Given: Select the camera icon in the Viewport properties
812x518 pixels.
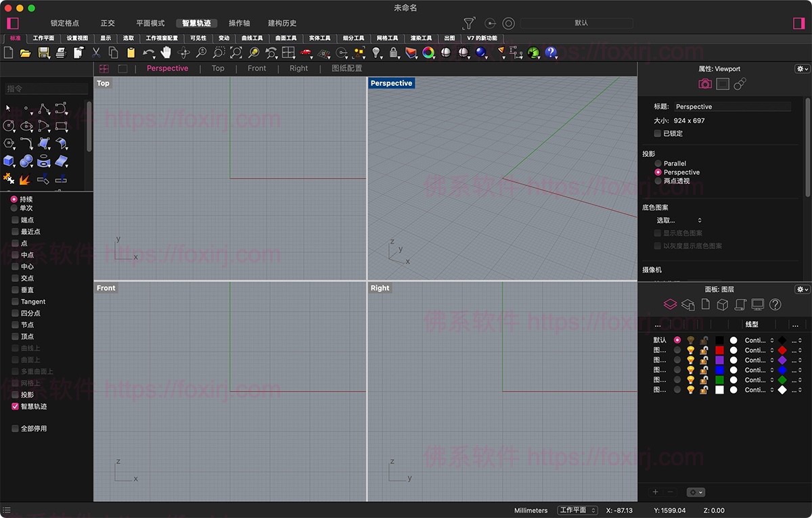Looking at the screenshot, I should (x=704, y=83).
